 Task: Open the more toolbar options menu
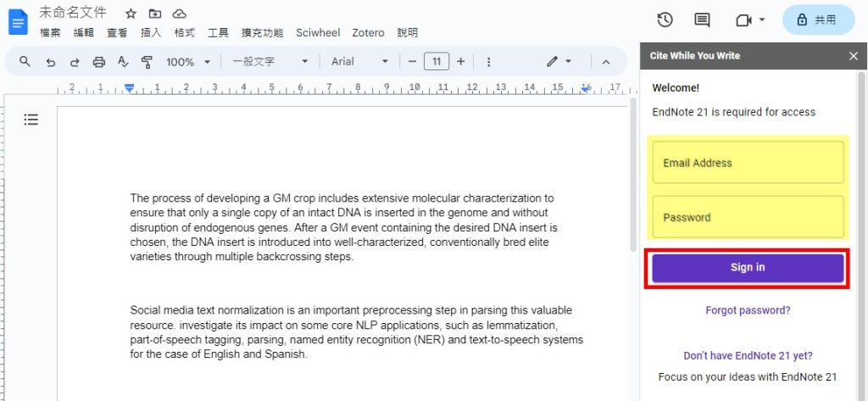click(488, 62)
